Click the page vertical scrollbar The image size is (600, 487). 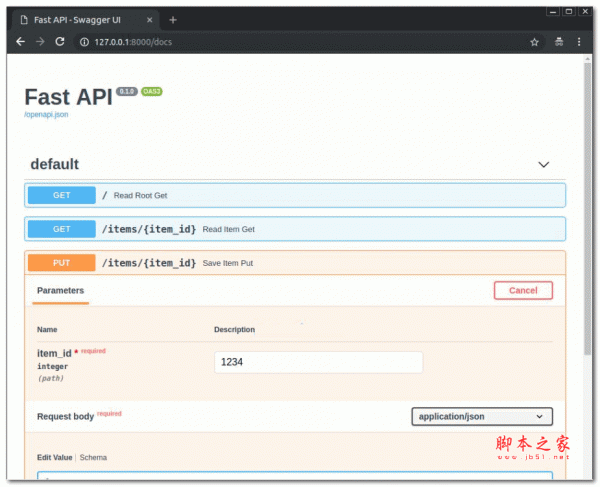click(587, 208)
